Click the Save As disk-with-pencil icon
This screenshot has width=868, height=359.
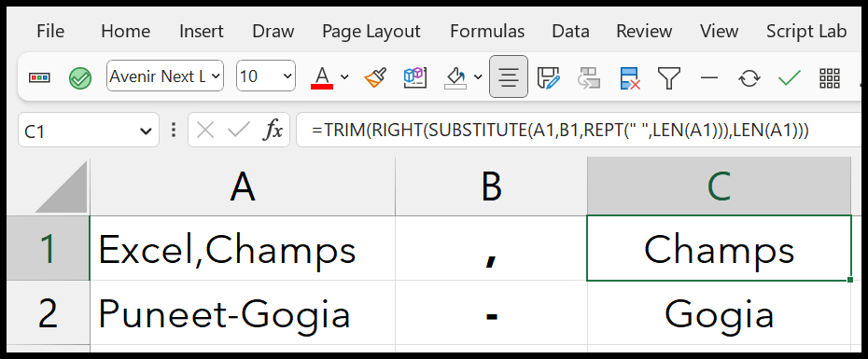(x=549, y=77)
